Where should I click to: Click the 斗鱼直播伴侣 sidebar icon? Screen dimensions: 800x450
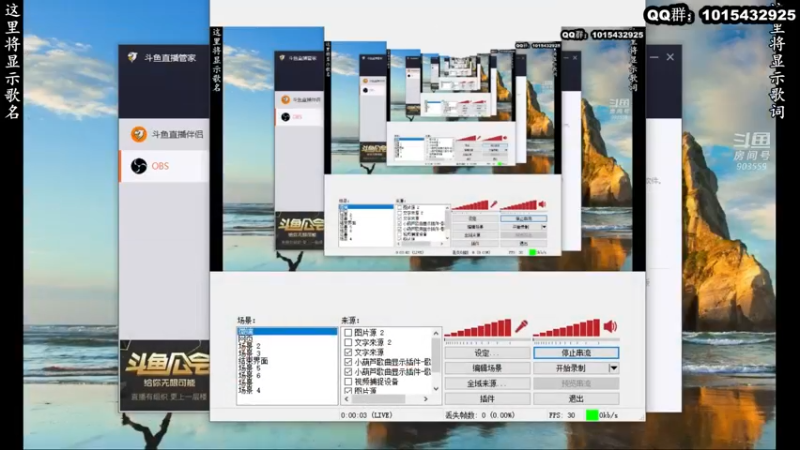[x=138, y=134]
